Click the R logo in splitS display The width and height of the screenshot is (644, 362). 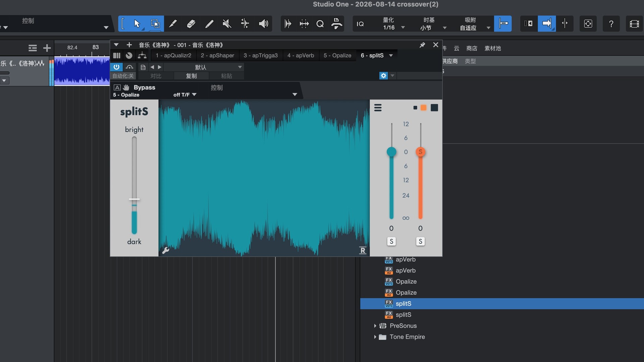coord(363,250)
